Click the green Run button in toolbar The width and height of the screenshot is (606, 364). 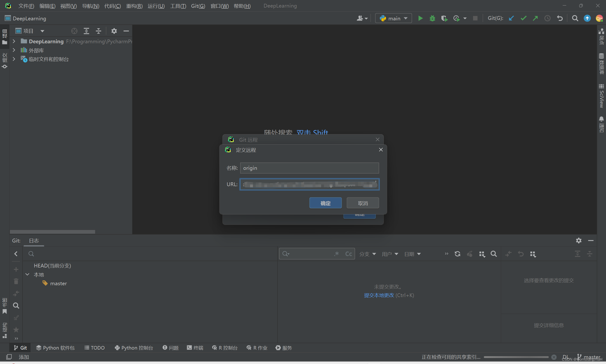pyautogui.click(x=420, y=18)
